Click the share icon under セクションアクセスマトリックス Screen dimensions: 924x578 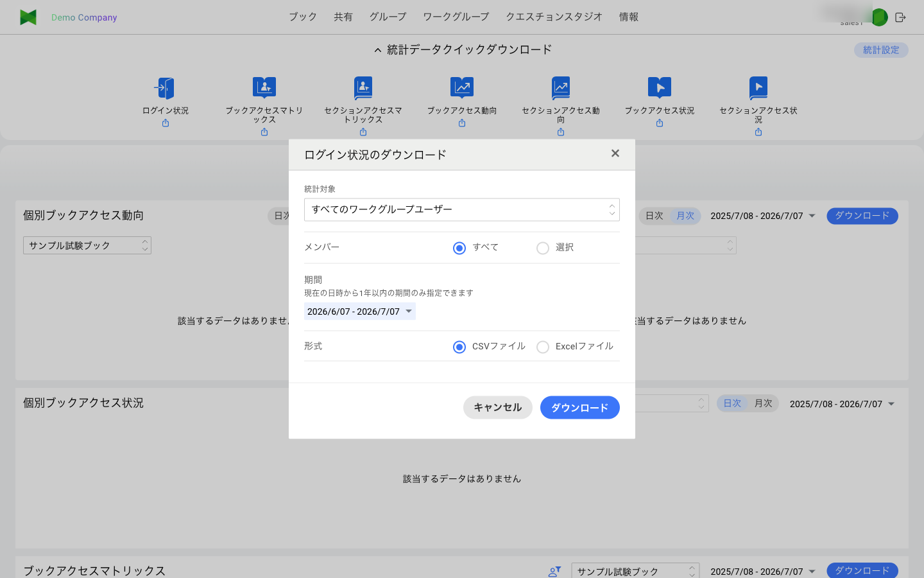(x=363, y=132)
